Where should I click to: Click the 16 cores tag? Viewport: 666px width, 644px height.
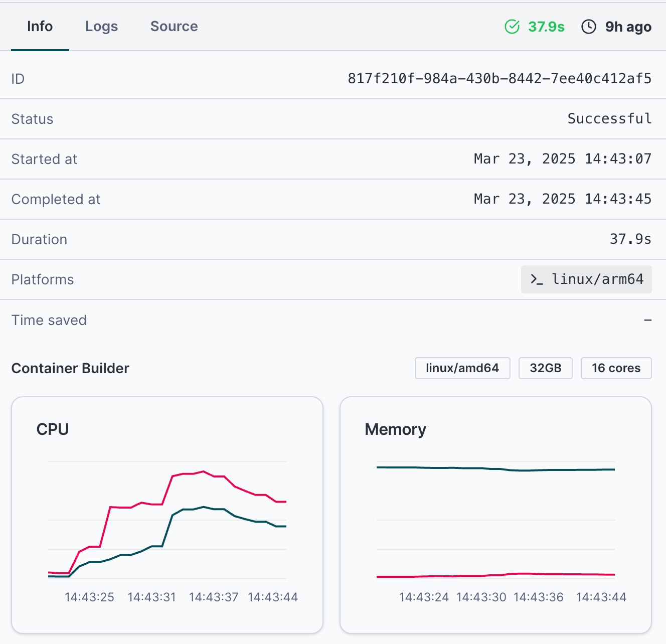pyautogui.click(x=616, y=368)
